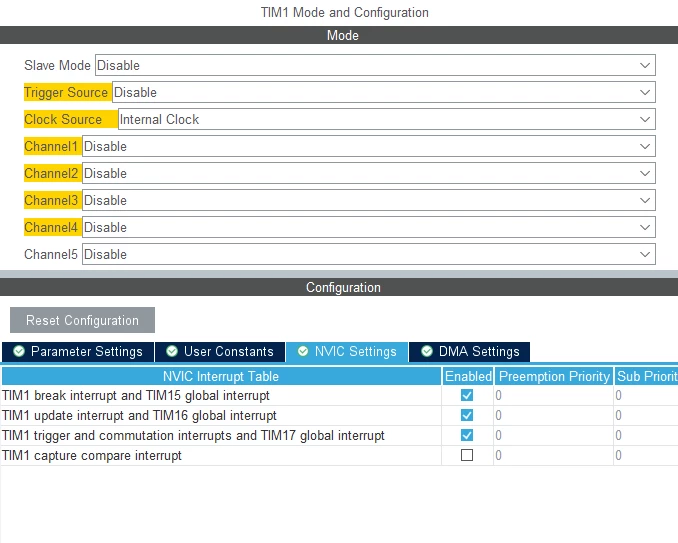Open the DMA Settings tab

point(470,351)
